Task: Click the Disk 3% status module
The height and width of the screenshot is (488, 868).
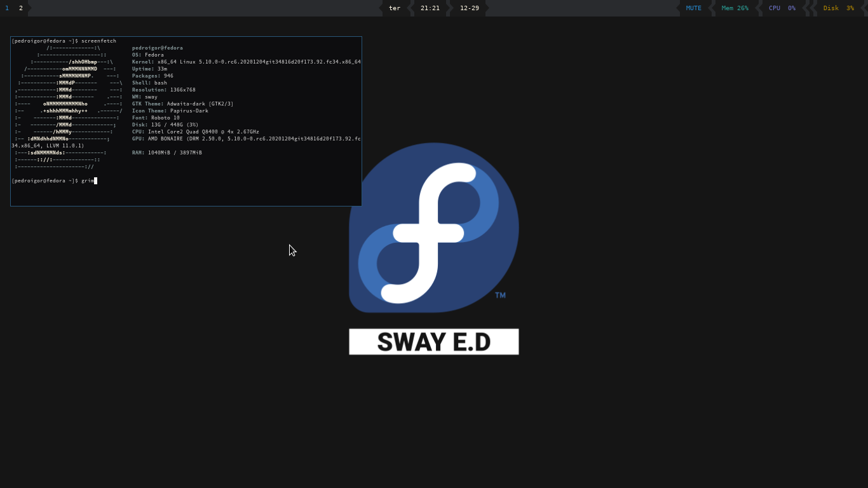Action: click(838, 8)
